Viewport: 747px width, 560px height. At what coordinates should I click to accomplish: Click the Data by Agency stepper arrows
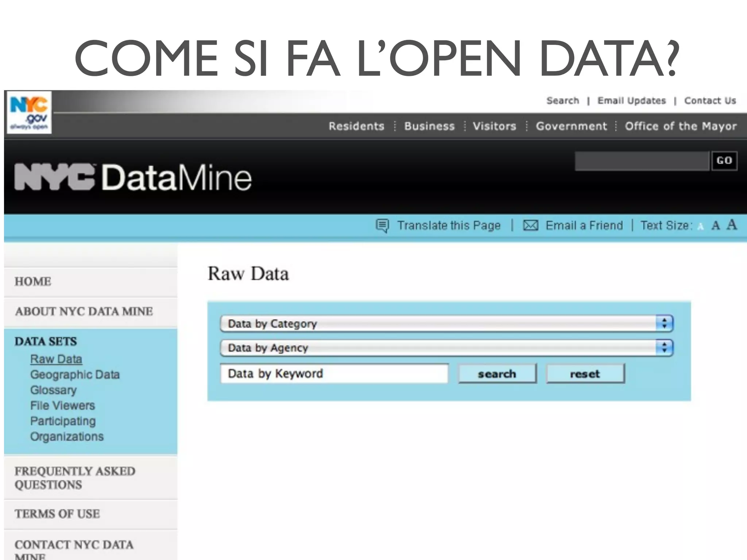point(664,348)
